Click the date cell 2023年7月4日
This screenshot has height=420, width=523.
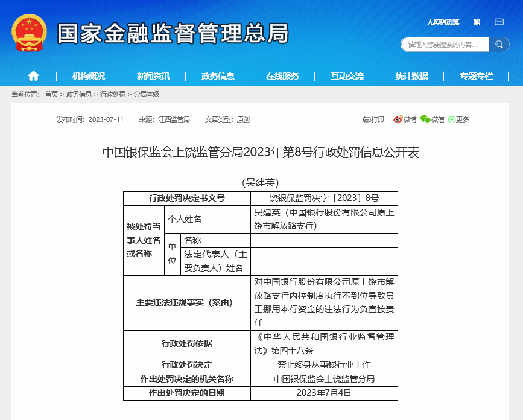click(x=324, y=393)
